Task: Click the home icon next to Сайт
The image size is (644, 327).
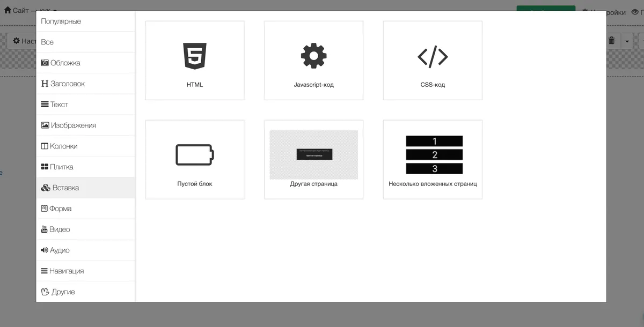Action: pyautogui.click(x=8, y=10)
